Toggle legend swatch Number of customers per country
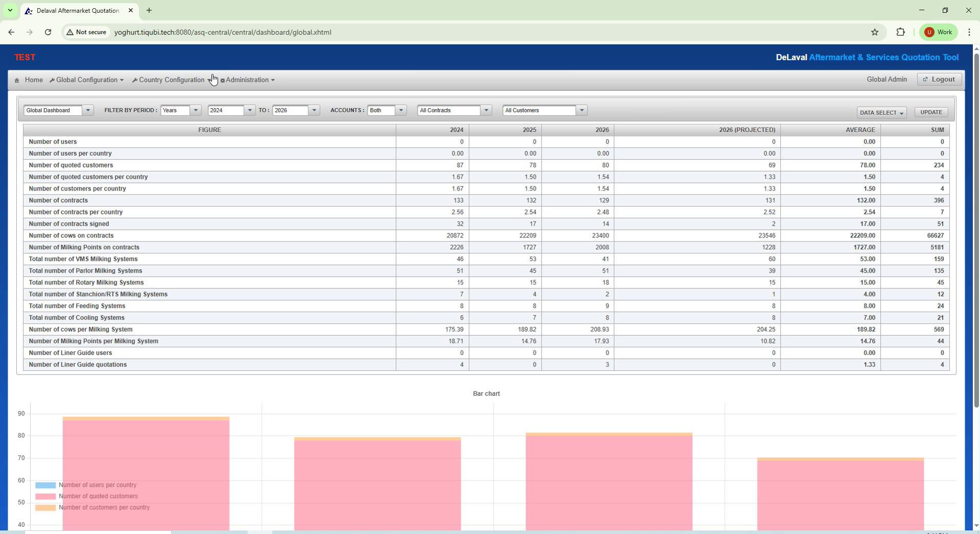The height and width of the screenshot is (534, 980). coord(45,508)
